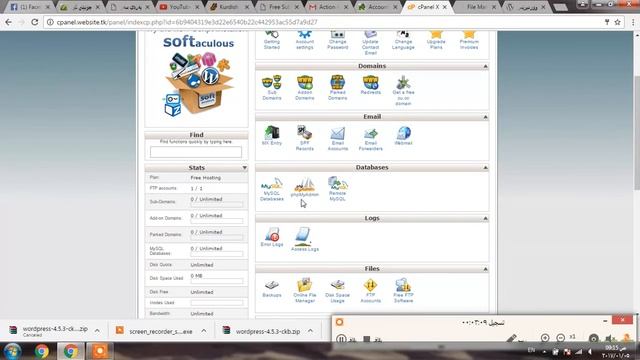The height and width of the screenshot is (360, 640).
Task: Switch to the Facebook tab
Action: click(x=29, y=7)
